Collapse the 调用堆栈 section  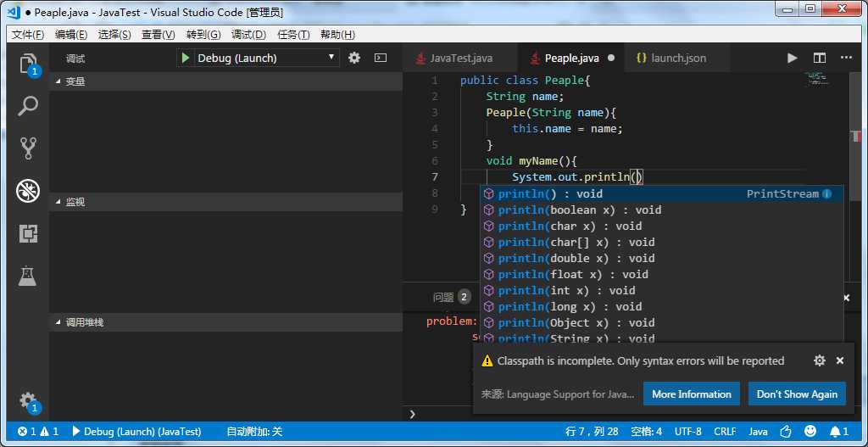pos(225,322)
